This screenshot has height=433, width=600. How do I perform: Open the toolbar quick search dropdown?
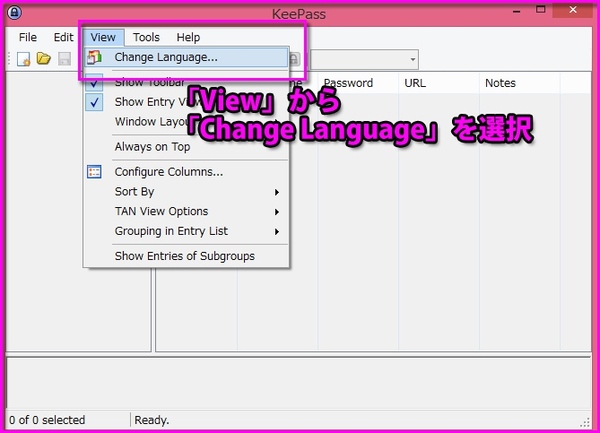tap(412, 59)
